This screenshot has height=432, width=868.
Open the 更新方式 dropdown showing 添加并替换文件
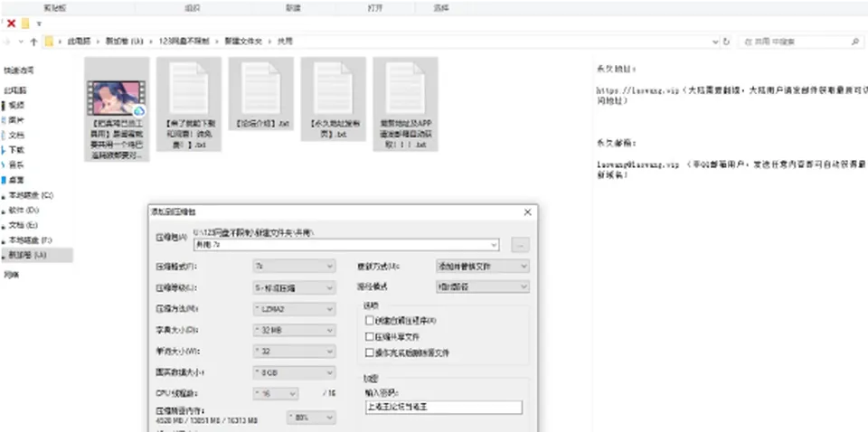point(483,266)
